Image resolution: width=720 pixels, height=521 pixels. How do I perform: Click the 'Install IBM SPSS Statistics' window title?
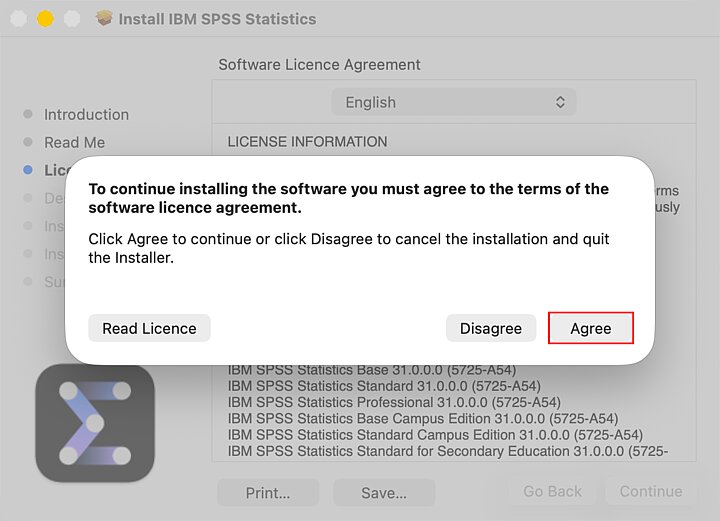pyautogui.click(x=217, y=19)
